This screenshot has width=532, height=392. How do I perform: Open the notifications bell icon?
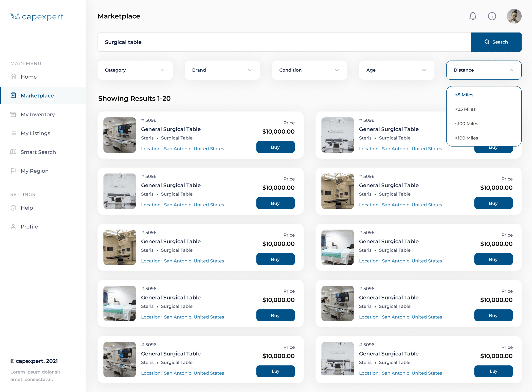pos(473,16)
